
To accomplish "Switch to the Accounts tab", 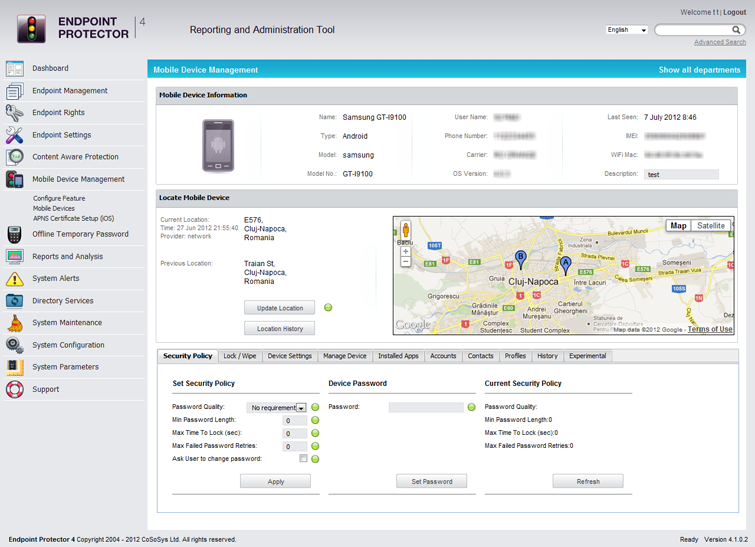I will tap(443, 356).
